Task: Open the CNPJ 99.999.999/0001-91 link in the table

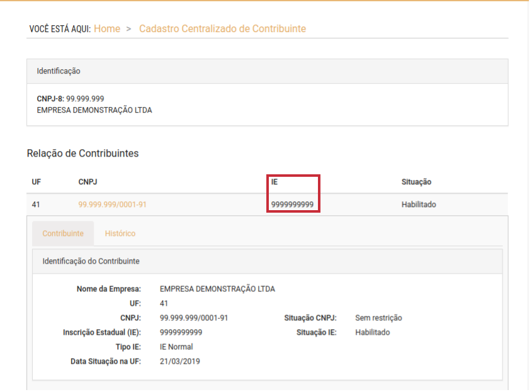Action: click(113, 204)
